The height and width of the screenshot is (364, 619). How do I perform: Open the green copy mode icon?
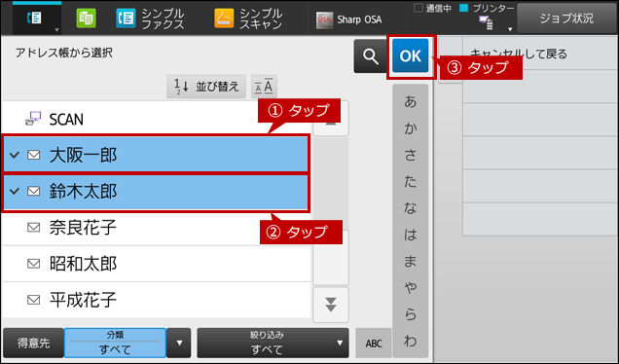pos(86,18)
